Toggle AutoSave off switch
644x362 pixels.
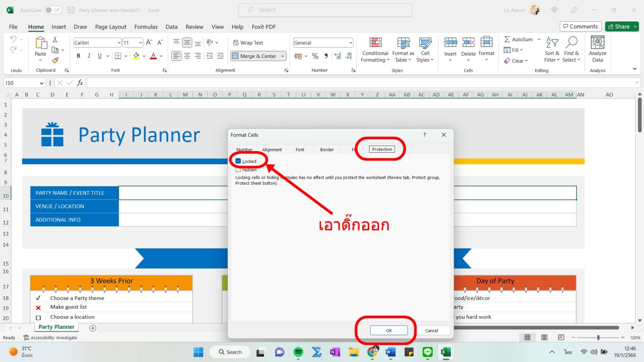[x=53, y=10]
